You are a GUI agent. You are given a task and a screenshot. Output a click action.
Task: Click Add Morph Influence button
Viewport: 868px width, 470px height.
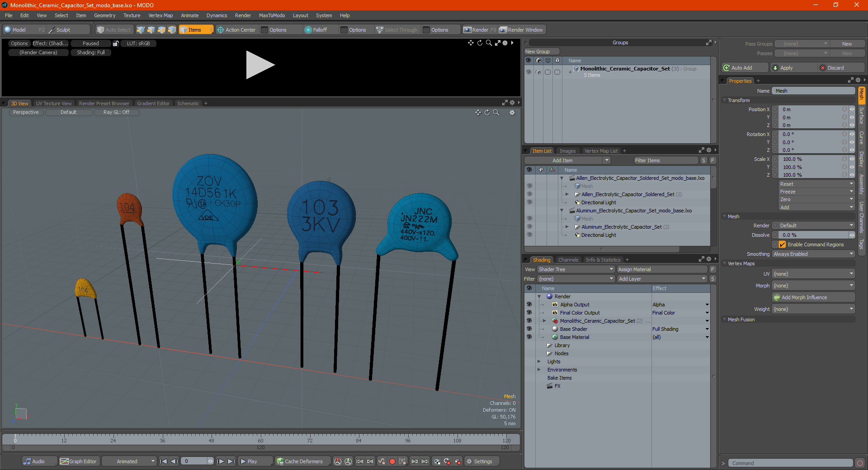coord(813,297)
